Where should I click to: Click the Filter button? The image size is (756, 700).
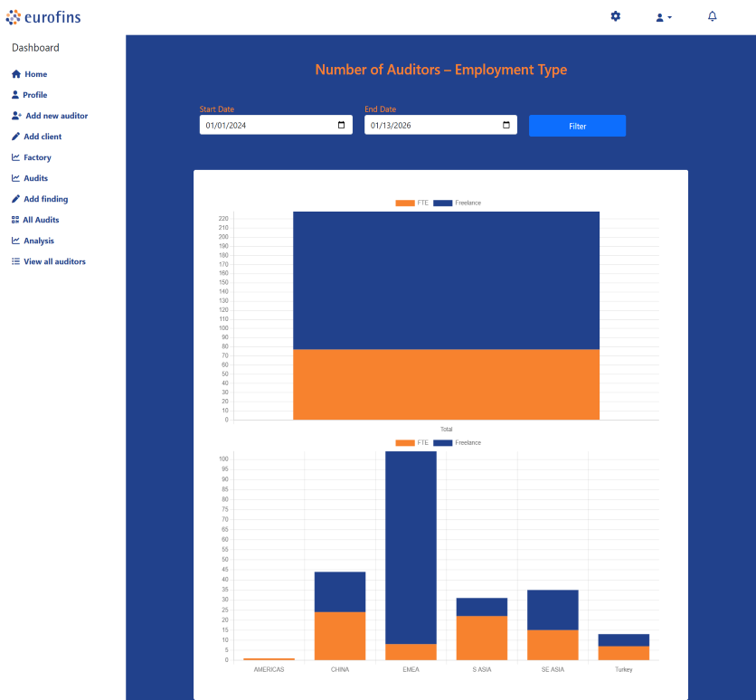click(577, 126)
